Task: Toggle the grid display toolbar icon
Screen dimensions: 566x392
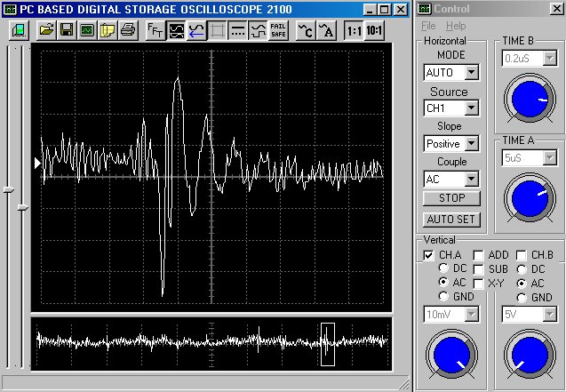Action: (x=217, y=29)
